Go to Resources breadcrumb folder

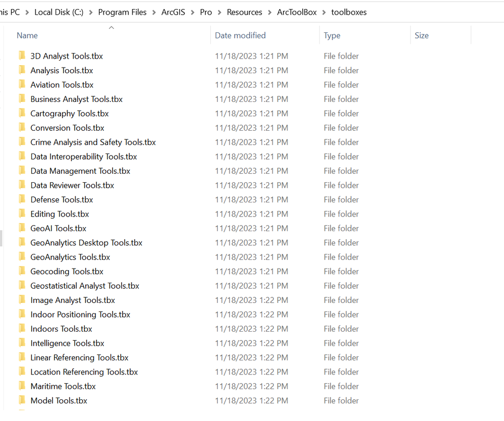click(244, 12)
